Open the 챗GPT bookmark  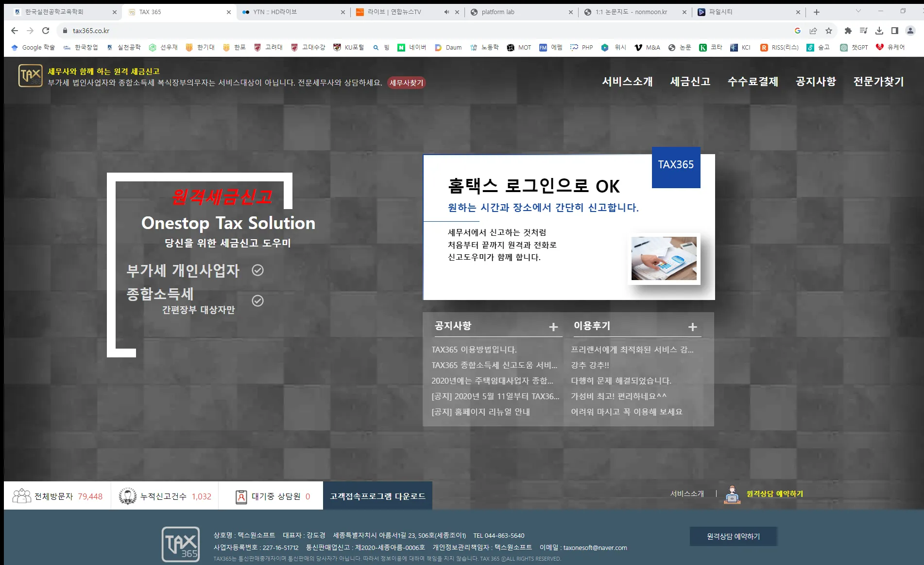854,47
